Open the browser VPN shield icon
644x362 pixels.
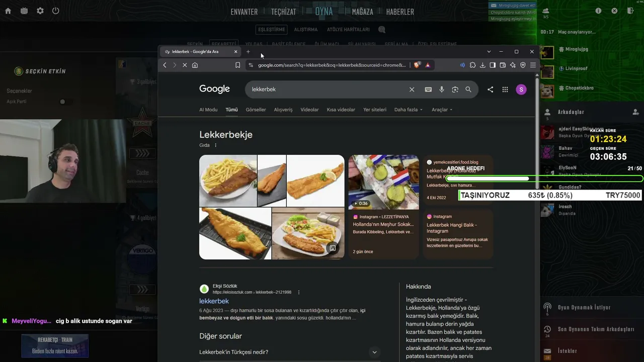click(x=523, y=65)
